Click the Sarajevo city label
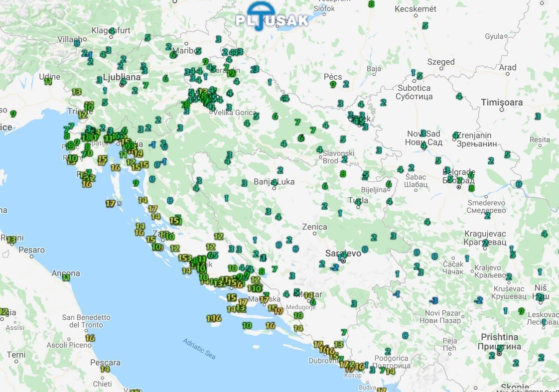Viewport: 559px width, 392px height. 343,253
